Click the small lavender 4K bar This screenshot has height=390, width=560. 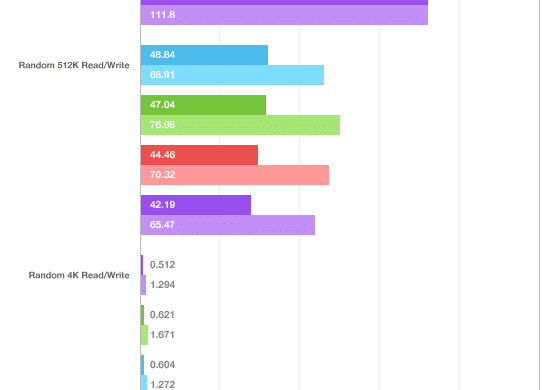tap(144, 285)
